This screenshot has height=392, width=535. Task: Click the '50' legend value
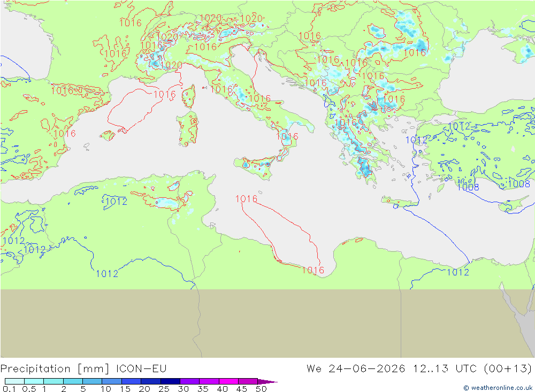pyautogui.click(x=261, y=389)
